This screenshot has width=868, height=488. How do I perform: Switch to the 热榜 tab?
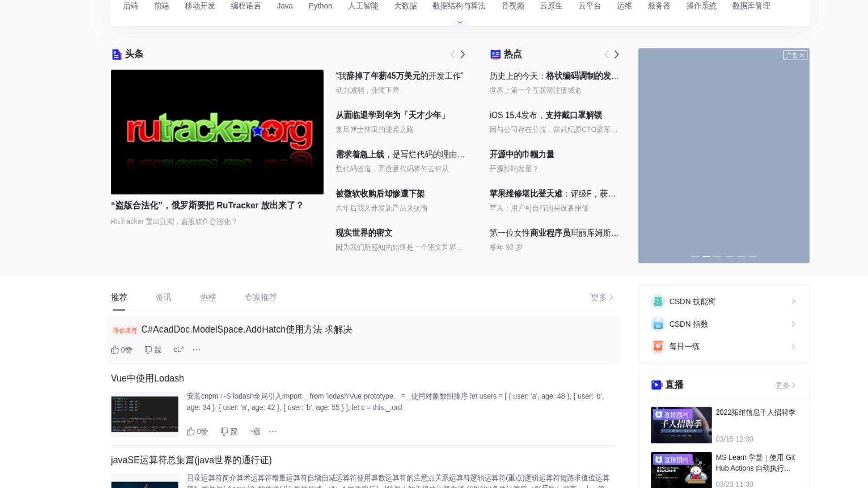208,297
